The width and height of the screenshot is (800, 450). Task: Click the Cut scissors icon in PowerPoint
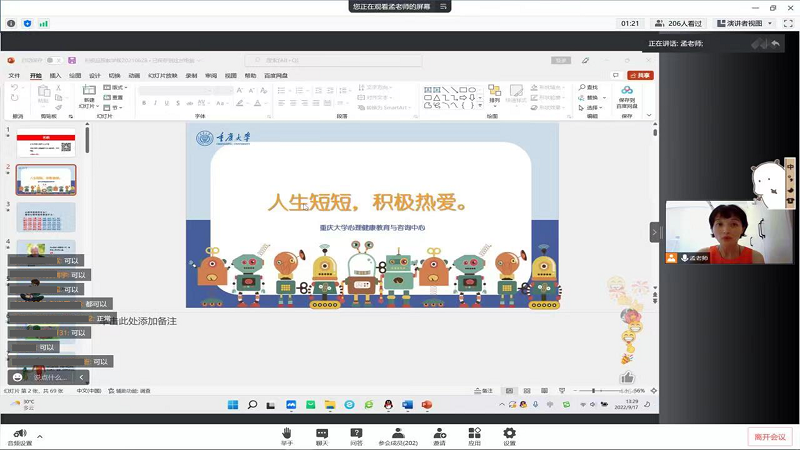58,88
